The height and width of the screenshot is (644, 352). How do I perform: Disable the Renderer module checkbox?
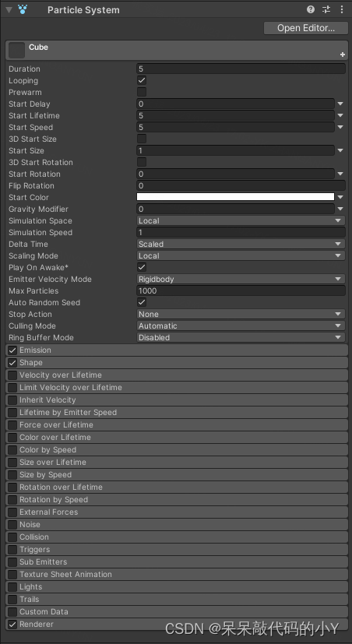coord(12,625)
